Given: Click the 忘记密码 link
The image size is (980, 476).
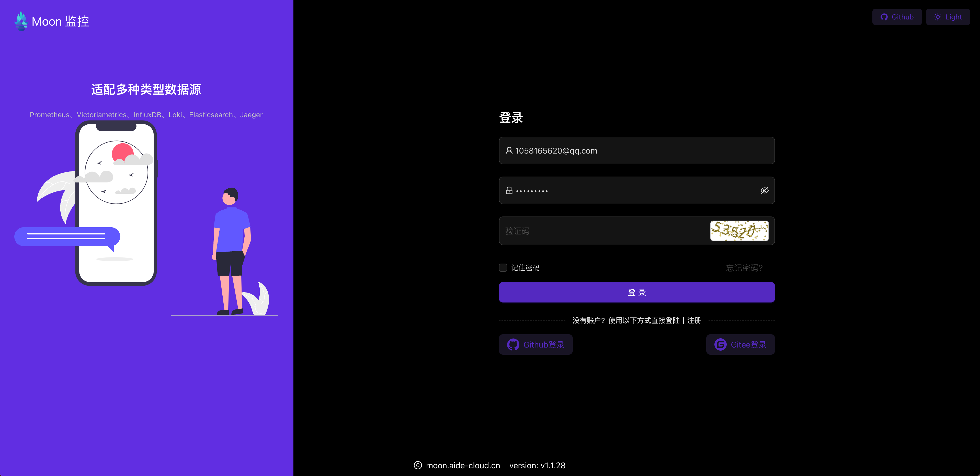Looking at the screenshot, I should (x=745, y=267).
